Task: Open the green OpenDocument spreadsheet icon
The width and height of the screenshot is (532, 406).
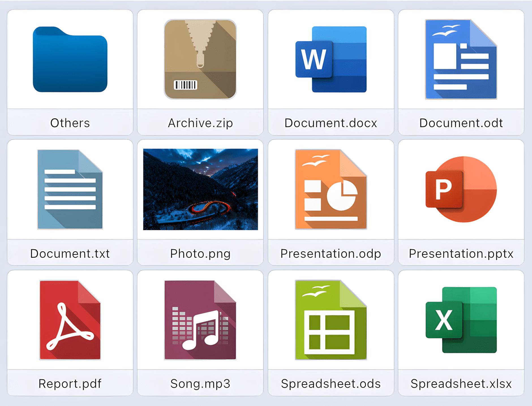Action: pyautogui.click(x=331, y=320)
